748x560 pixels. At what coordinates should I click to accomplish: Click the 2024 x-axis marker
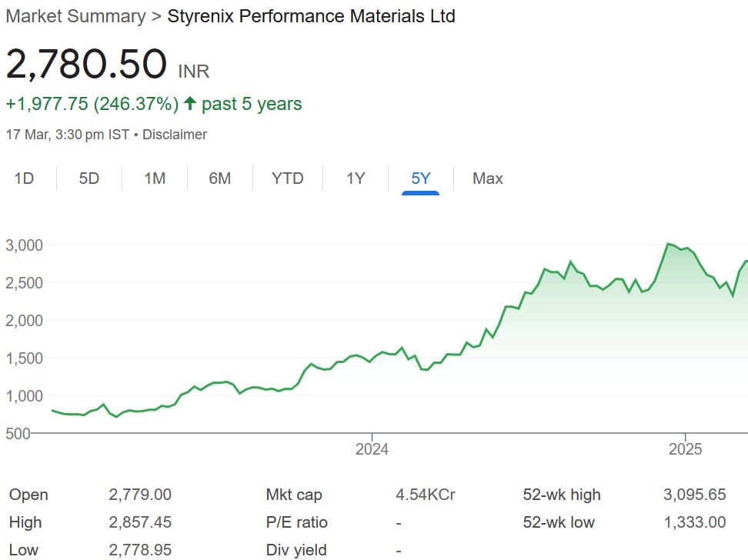pyautogui.click(x=372, y=449)
